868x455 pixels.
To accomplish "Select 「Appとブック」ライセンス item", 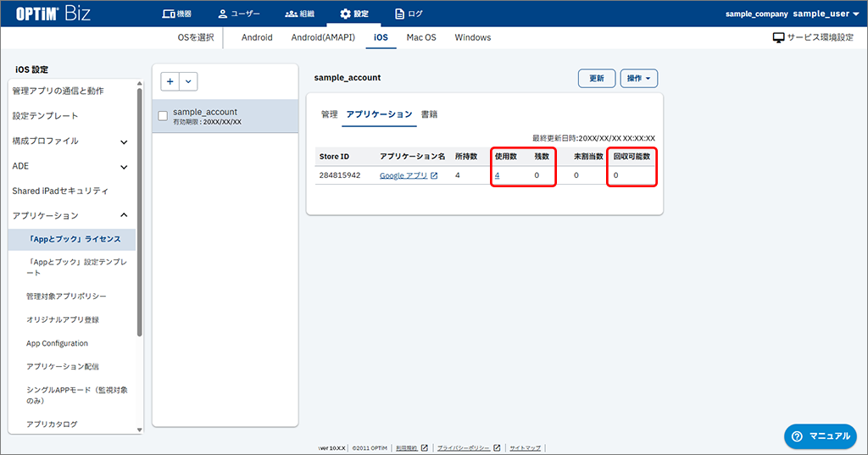I will point(72,239).
